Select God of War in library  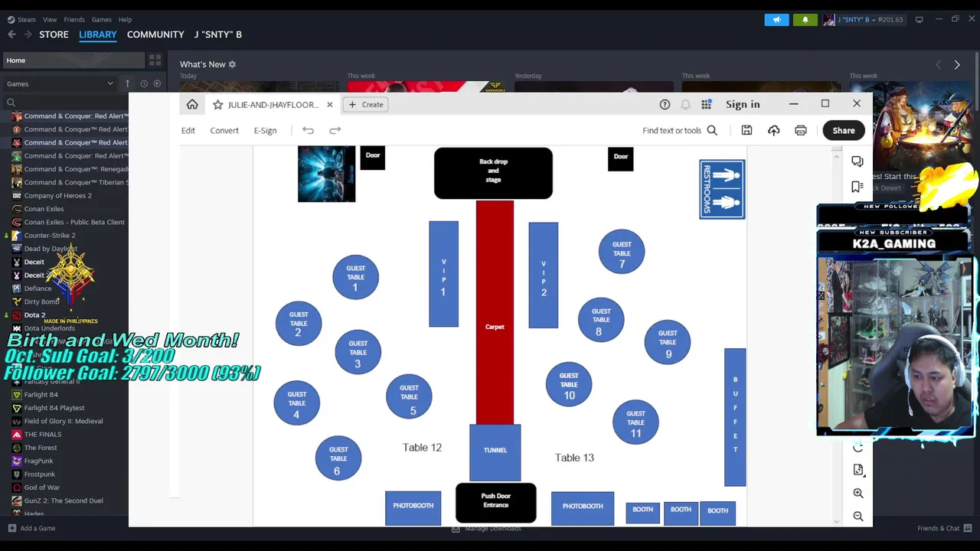click(x=41, y=487)
